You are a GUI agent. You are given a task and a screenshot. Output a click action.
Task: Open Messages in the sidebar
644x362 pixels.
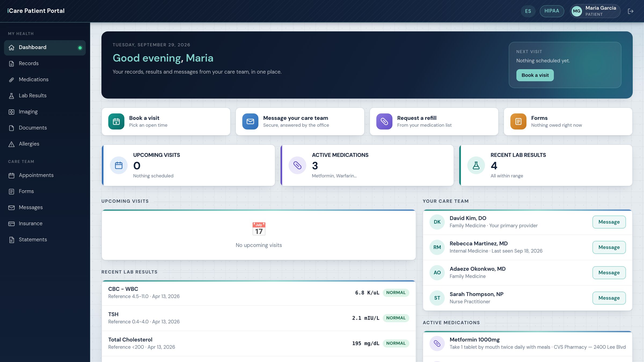click(45, 208)
